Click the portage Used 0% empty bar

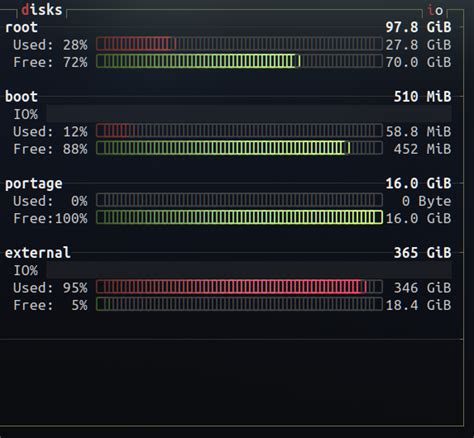tap(239, 200)
